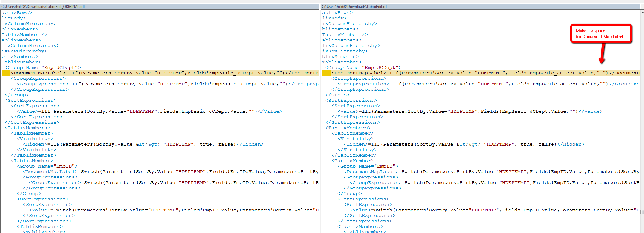Click Group Name="EmpID" line in left pane
Screen dimensions: 644x233
coord(47,166)
